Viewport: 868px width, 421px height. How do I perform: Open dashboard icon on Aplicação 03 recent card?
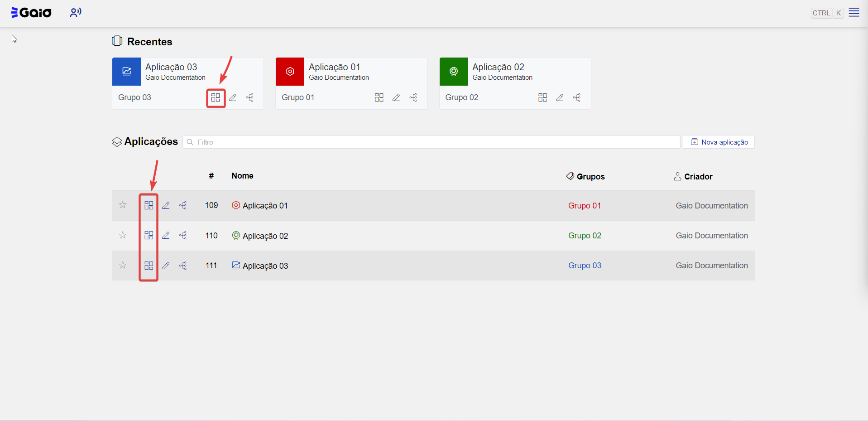pyautogui.click(x=216, y=98)
